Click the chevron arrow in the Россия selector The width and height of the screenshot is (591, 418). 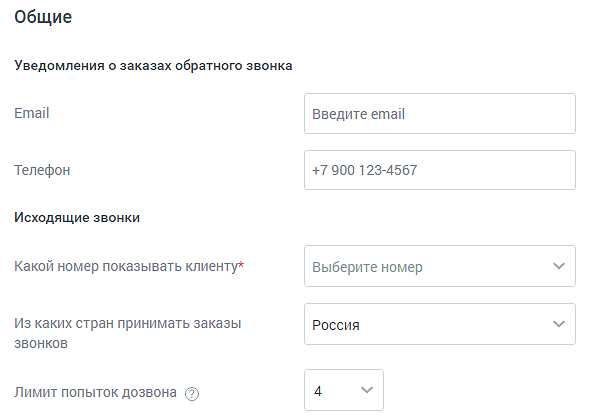pyautogui.click(x=559, y=324)
